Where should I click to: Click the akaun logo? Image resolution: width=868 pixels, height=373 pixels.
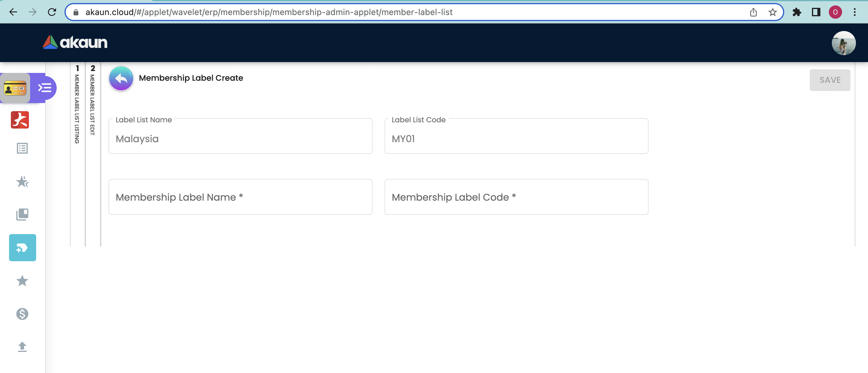click(x=75, y=42)
